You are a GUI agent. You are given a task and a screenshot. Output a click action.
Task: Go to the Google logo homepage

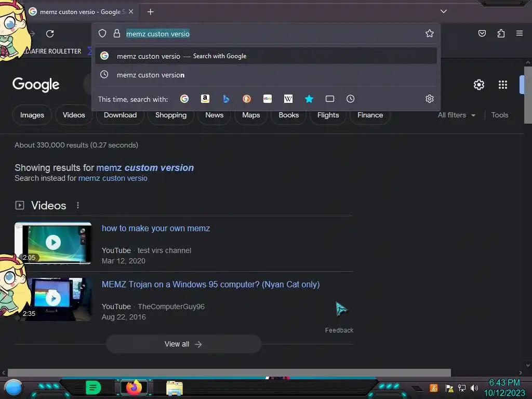click(x=36, y=85)
